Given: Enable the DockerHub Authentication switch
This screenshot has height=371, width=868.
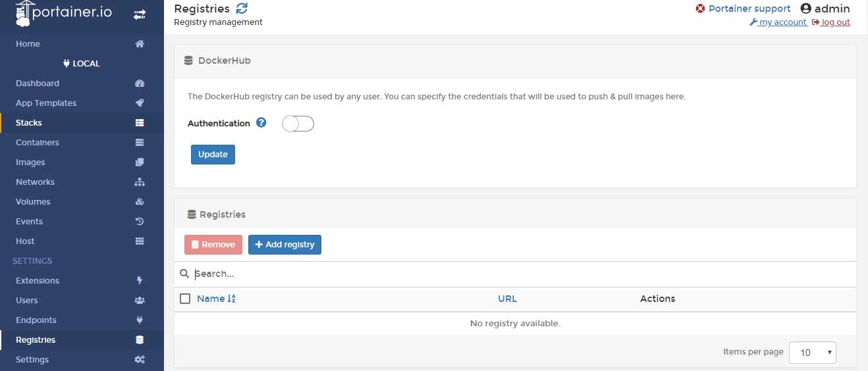Looking at the screenshot, I should click(298, 124).
